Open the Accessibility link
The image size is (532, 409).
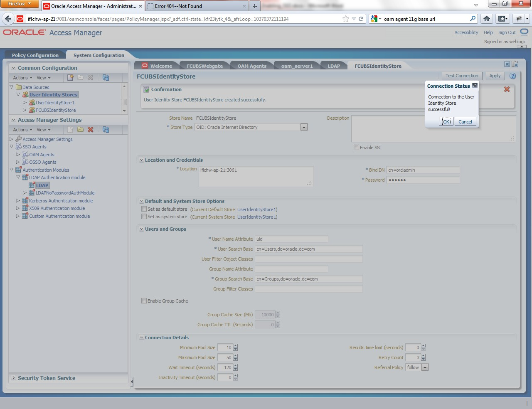coord(466,32)
